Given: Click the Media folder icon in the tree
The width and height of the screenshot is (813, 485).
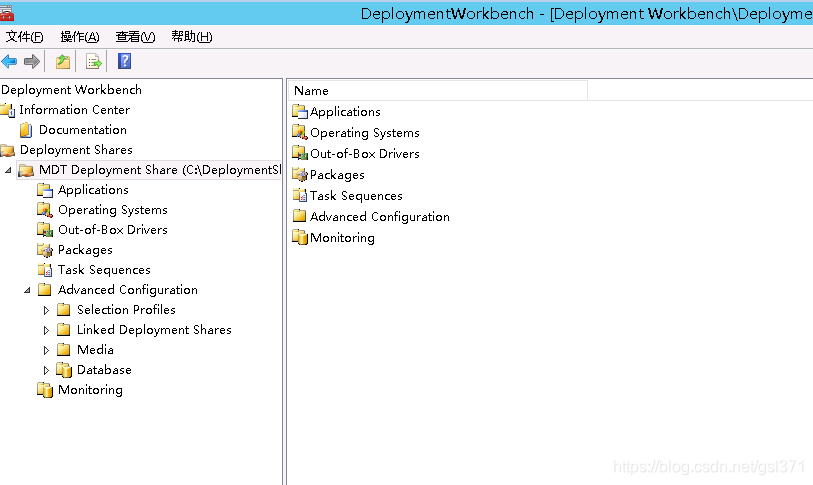Looking at the screenshot, I should click(x=64, y=350).
